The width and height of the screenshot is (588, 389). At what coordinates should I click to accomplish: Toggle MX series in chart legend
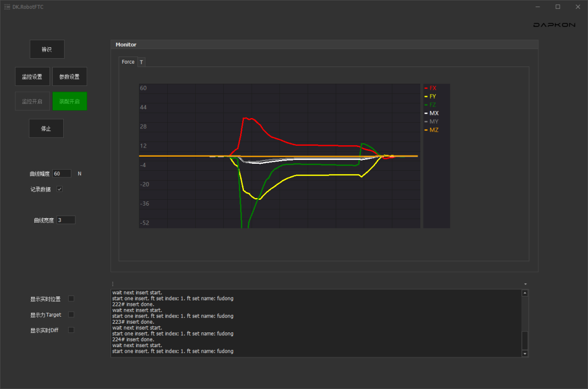click(x=432, y=113)
